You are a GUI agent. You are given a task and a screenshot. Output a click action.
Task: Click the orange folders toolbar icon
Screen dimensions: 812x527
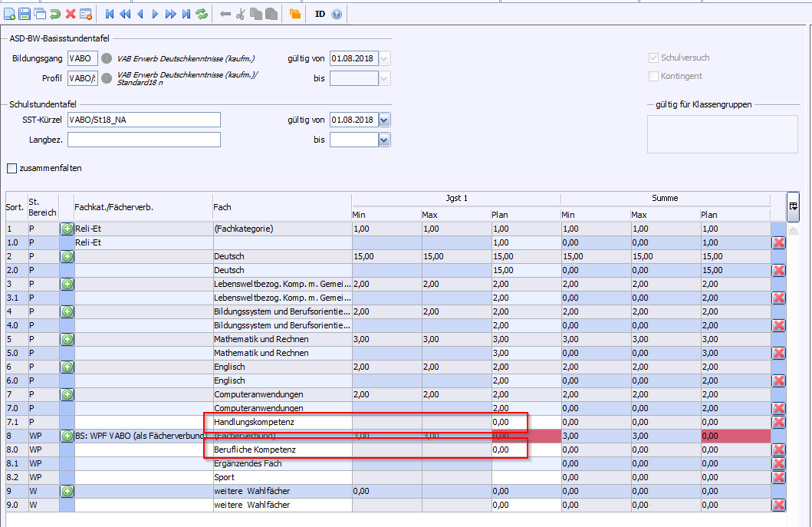(295, 14)
